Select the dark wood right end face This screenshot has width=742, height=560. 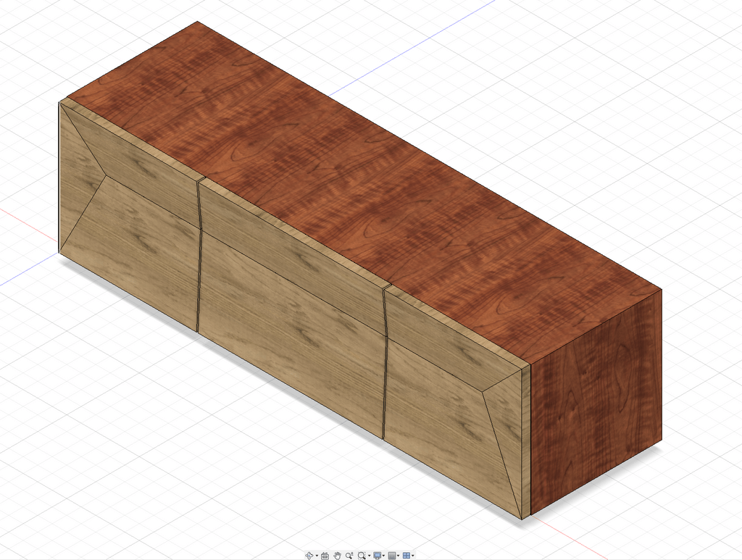pos(596,402)
